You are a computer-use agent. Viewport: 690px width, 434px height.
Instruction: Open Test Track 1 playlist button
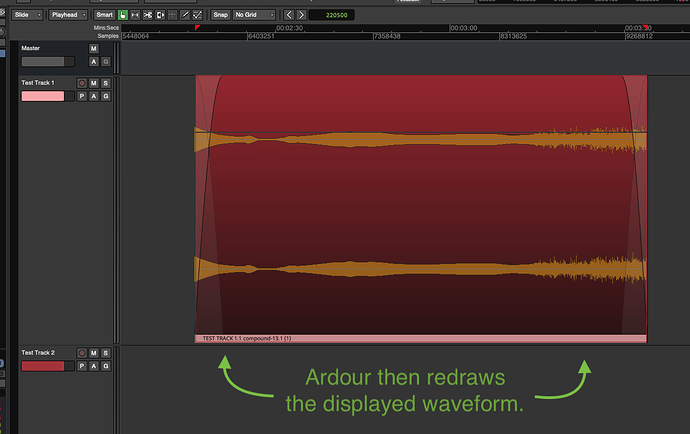82,96
